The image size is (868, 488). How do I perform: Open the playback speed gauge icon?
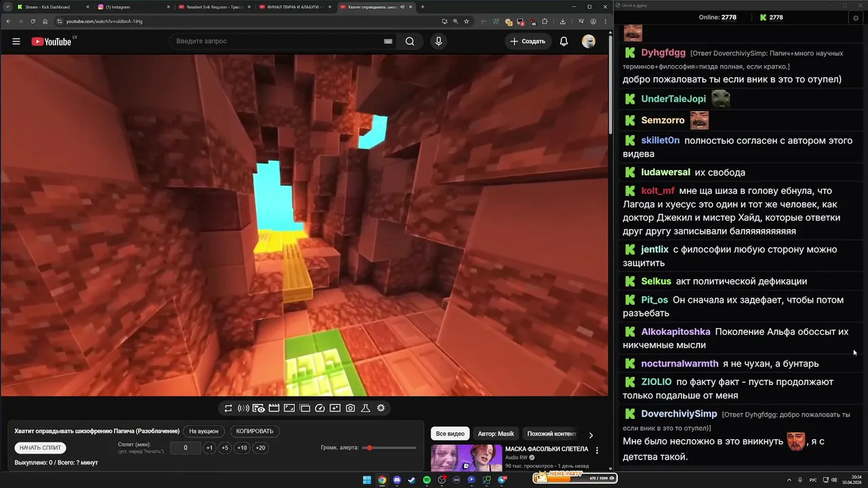coord(319,408)
